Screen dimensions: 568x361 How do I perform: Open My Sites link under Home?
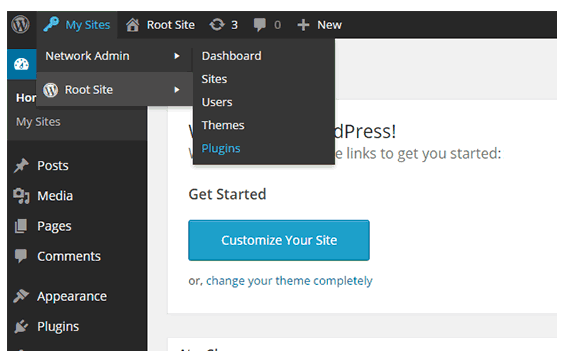tap(38, 122)
